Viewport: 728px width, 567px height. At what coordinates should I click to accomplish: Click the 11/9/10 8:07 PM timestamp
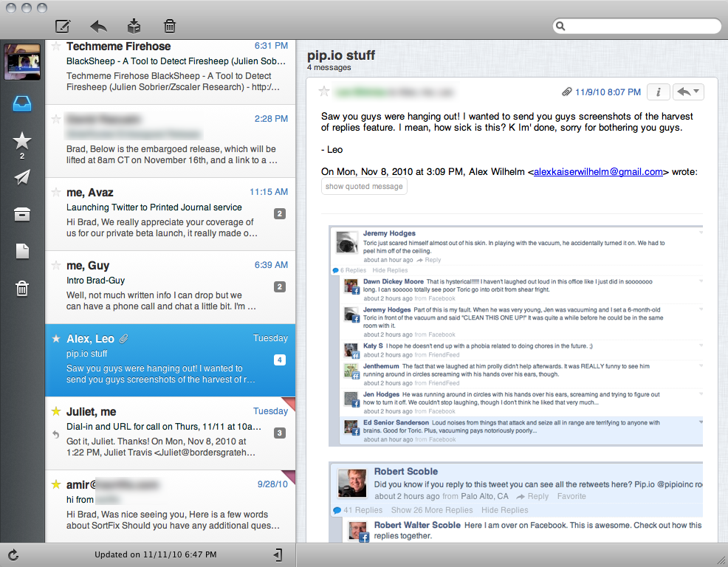[608, 92]
